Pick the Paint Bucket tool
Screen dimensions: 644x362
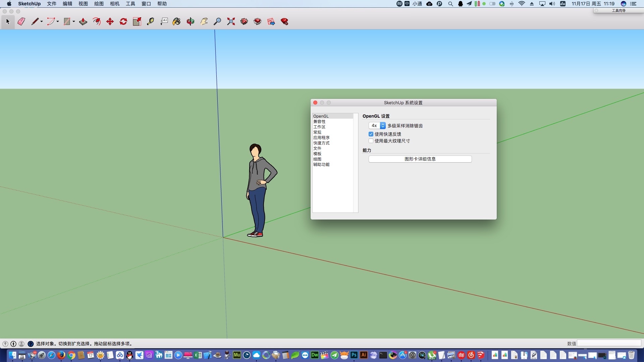click(176, 21)
